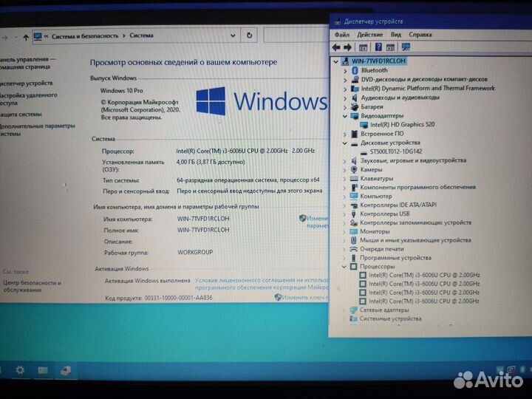
Task: Click the Процессоры category icon
Action: [353, 267]
